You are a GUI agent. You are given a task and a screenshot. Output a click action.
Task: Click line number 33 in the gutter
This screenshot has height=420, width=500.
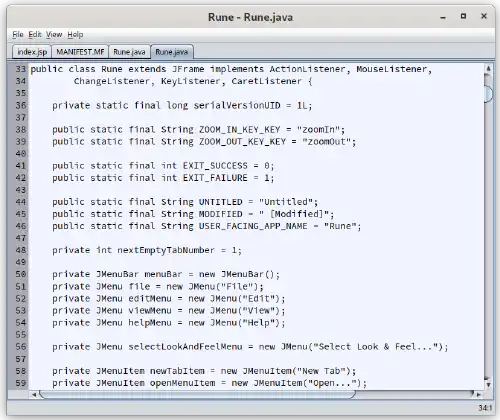20,69
